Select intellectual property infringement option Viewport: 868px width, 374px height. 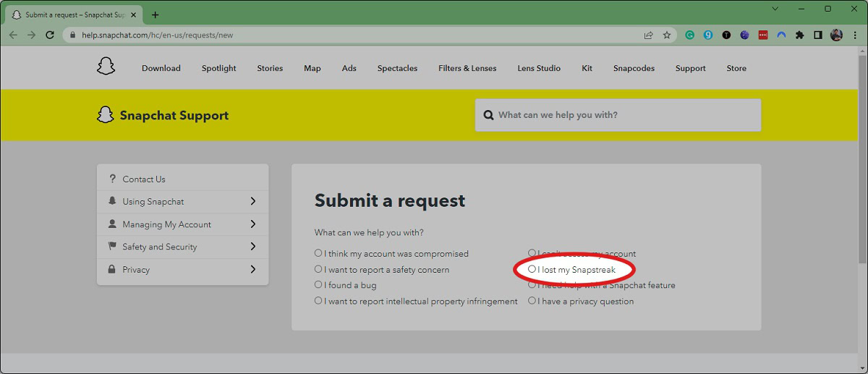[x=318, y=301]
